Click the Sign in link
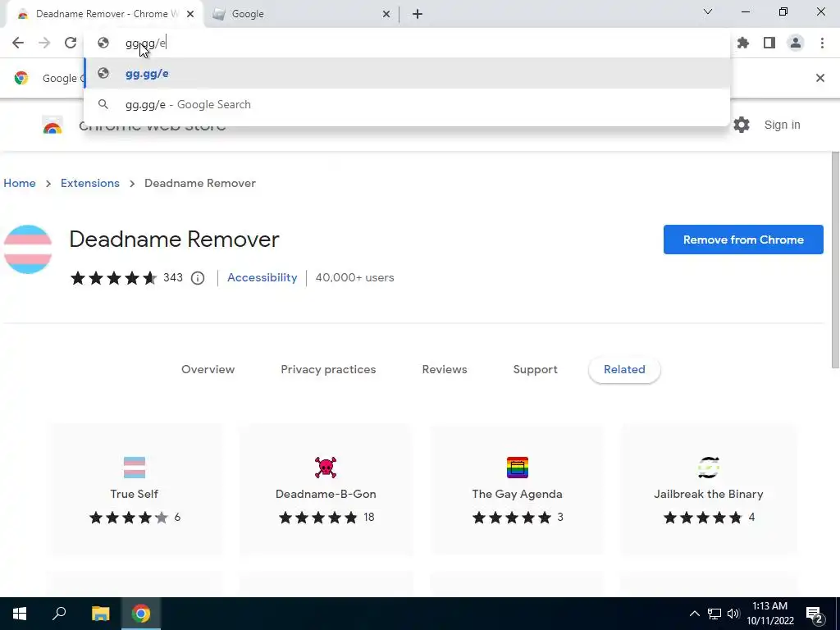This screenshot has height=630, width=840. pos(782,125)
